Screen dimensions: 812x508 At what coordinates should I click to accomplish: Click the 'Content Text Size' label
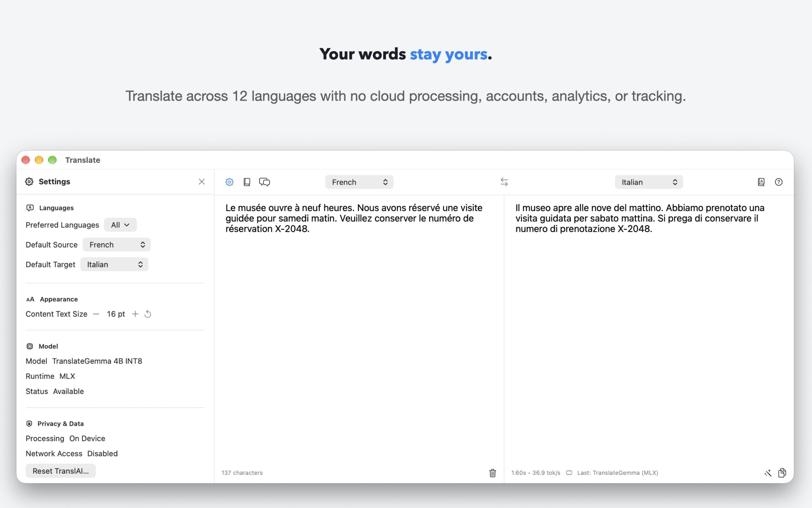56,314
